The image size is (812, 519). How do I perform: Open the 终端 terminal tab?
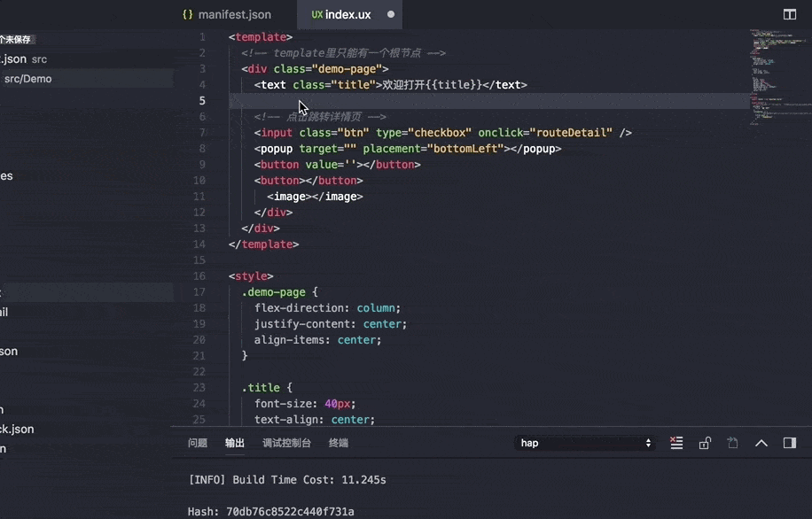pos(339,443)
